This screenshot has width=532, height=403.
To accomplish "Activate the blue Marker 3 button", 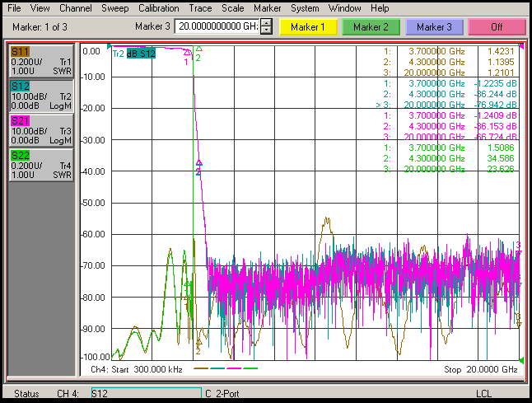I will [x=433, y=27].
